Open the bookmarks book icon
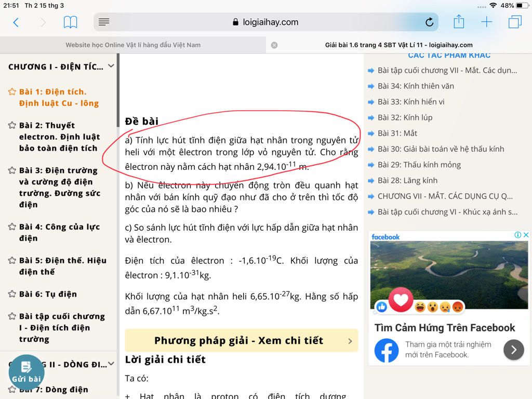 [x=70, y=22]
